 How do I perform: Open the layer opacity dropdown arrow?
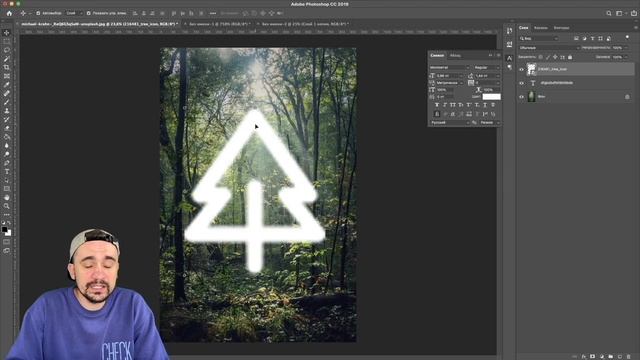[626, 48]
